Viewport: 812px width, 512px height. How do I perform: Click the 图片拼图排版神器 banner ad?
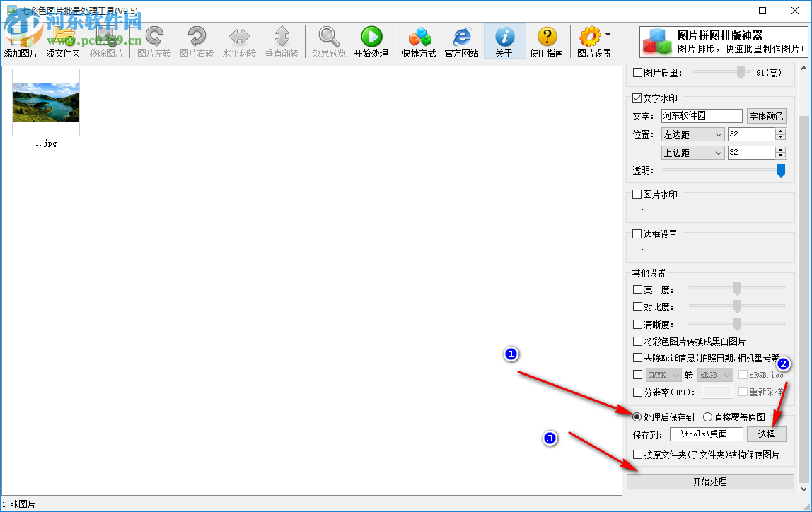724,42
